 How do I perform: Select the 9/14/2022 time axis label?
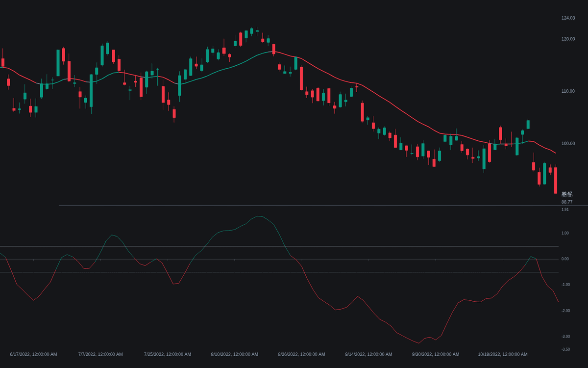point(368,354)
